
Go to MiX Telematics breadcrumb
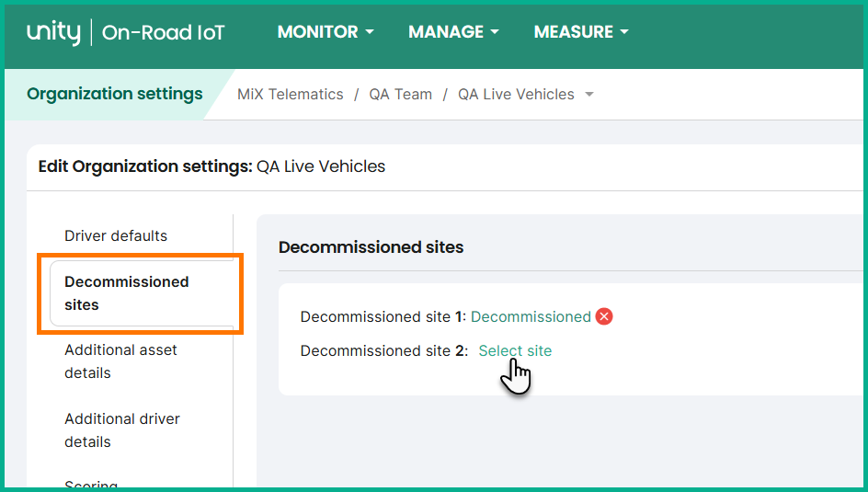tap(291, 94)
